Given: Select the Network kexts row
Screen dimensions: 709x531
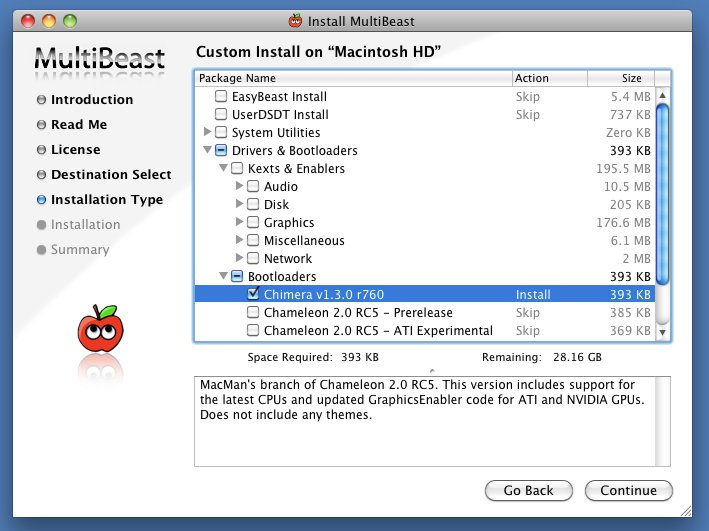Looking at the screenshot, I should point(288,259).
